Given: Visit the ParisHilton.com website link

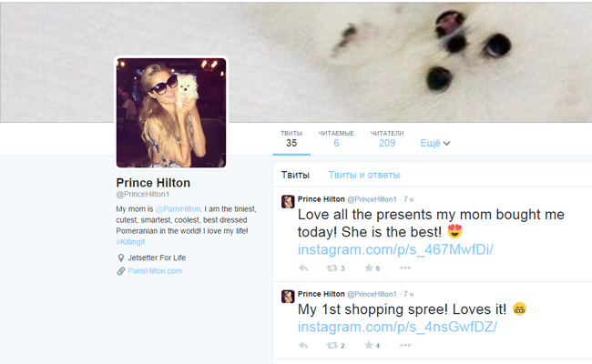Looking at the screenshot, I should tap(155, 271).
